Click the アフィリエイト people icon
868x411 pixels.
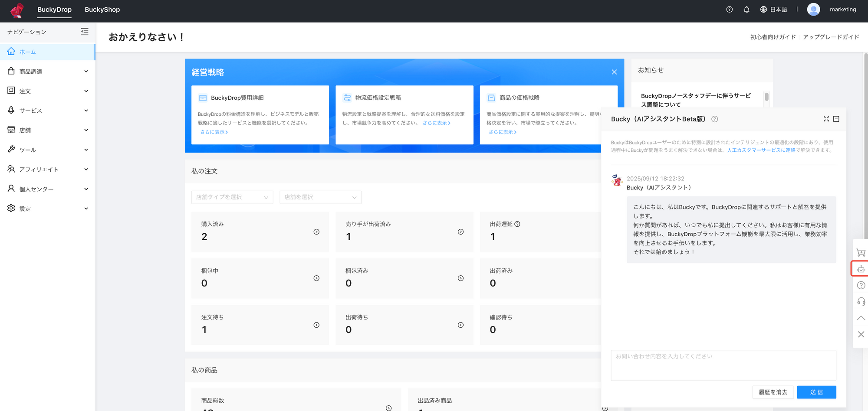point(11,169)
